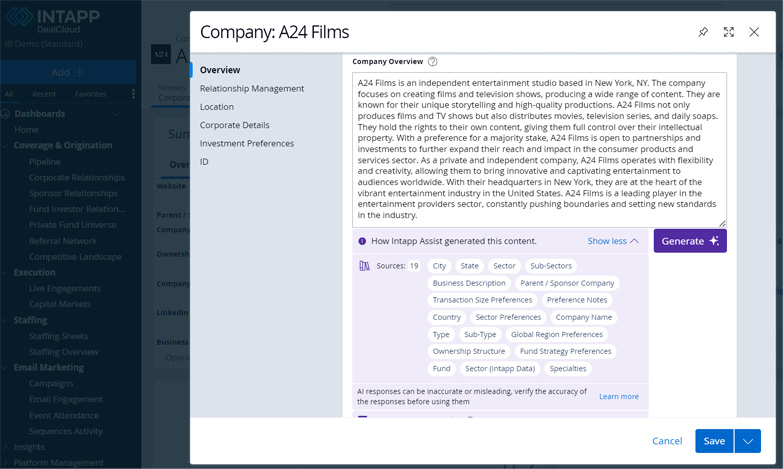The height and width of the screenshot is (469, 783).
Task: Go to Relationship Management section
Action: click(x=252, y=88)
